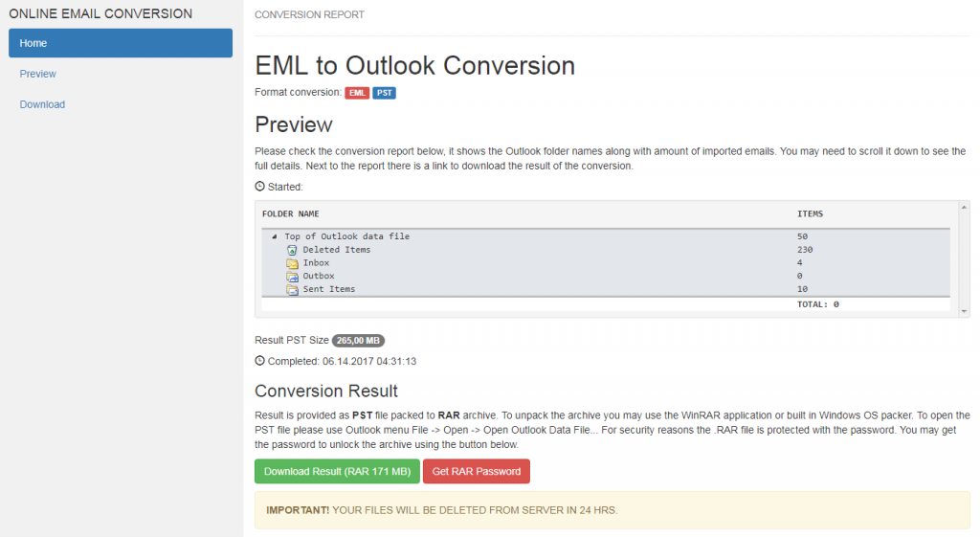980x537 pixels.
Task: Go to the Preview sidebar link
Action: (x=37, y=74)
